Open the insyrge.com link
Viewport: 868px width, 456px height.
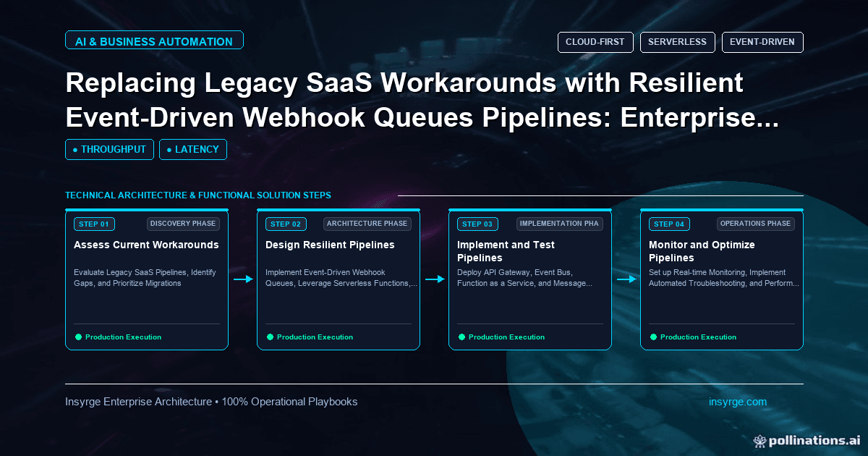coord(738,402)
